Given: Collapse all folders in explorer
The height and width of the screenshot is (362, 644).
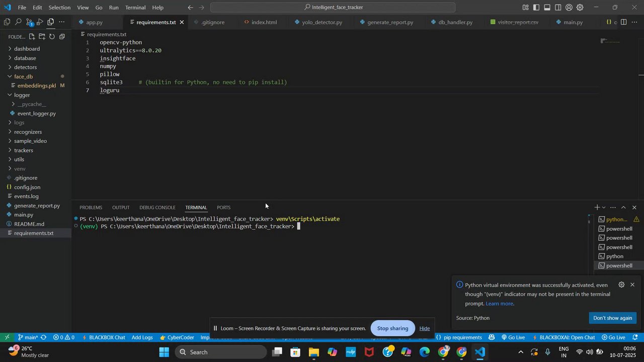Looking at the screenshot, I should click(x=62, y=37).
